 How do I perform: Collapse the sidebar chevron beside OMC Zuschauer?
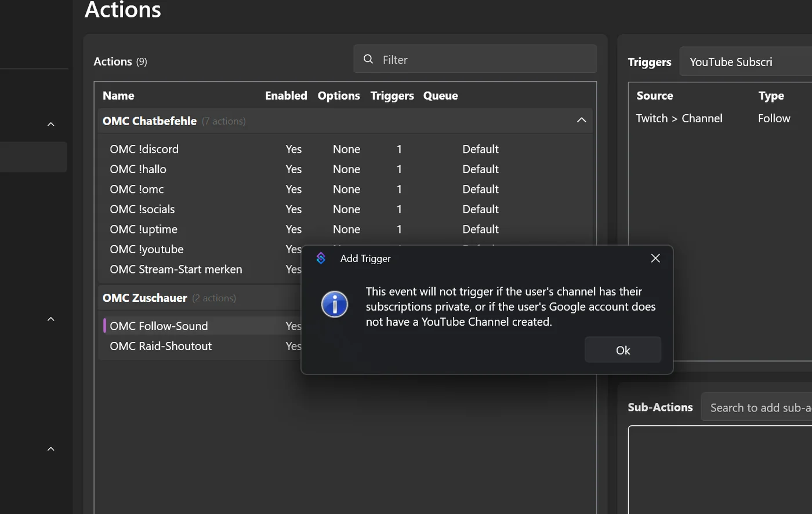tap(51, 319)
